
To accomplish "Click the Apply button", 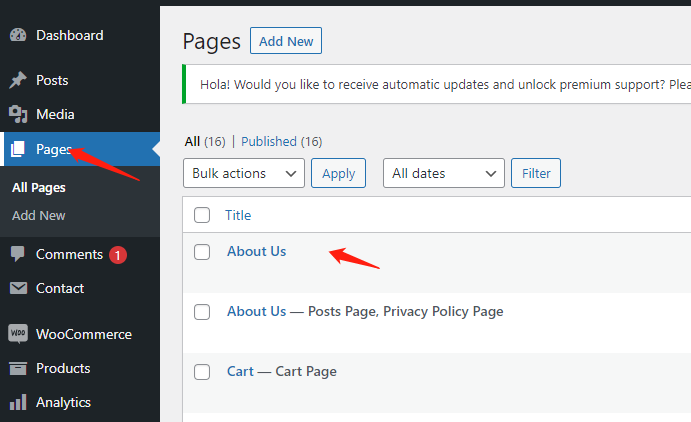I will click(338, 174).
